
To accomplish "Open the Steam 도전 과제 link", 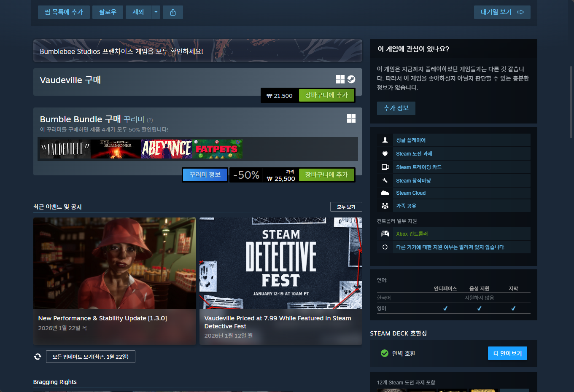I will click(414, 153).
